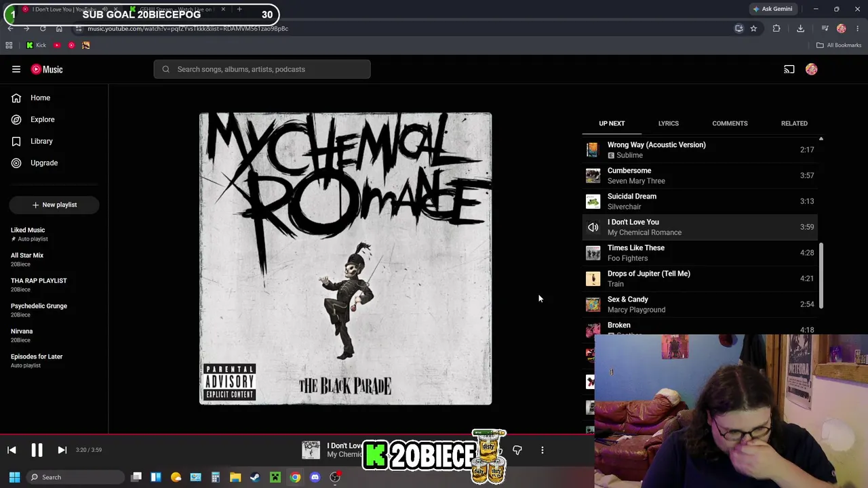Bookmark this page with the star icon

[753, 28]
